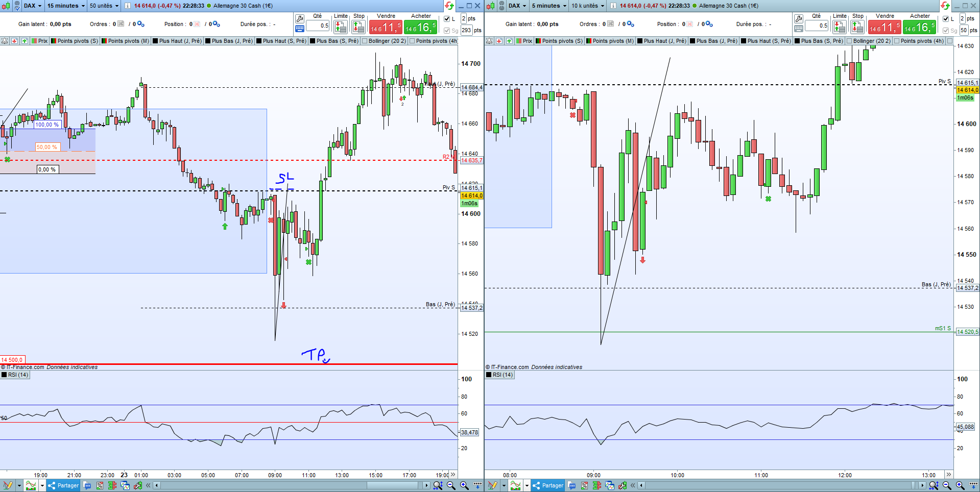This screenshot has height=492, width=980.
Task: Toggle Points pivots (M) in 15 minutes chart
Action: pyautogui.click(x=125, y=41)
